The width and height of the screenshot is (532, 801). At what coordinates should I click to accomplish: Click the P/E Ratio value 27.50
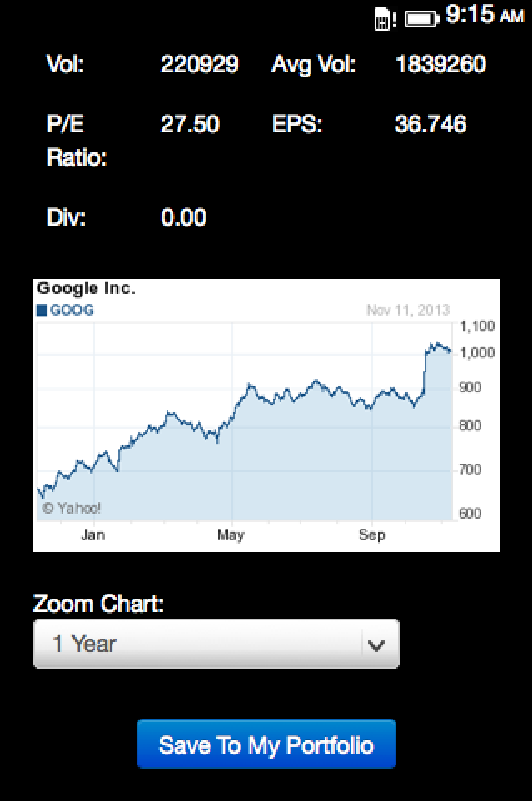tap(190, 125)
